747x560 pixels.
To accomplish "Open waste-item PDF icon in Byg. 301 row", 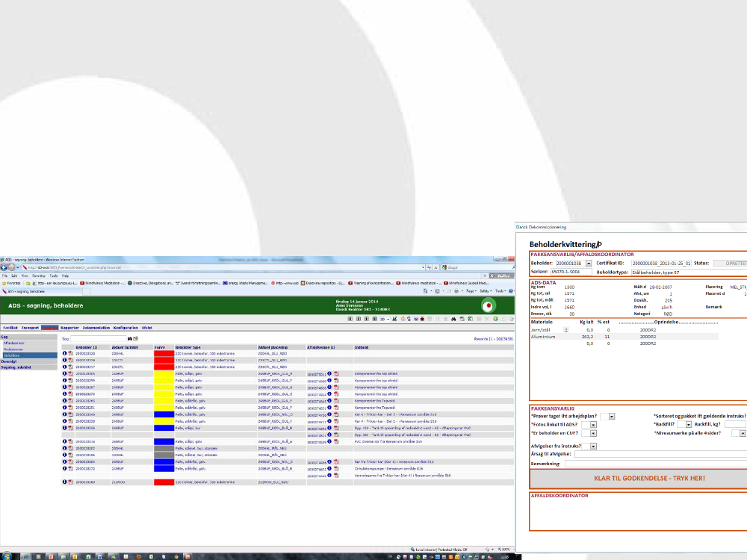I will (336, 435).
